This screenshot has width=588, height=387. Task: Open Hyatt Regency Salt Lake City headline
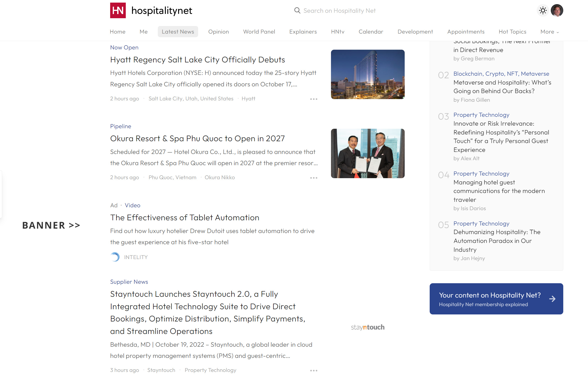(197, 60)
